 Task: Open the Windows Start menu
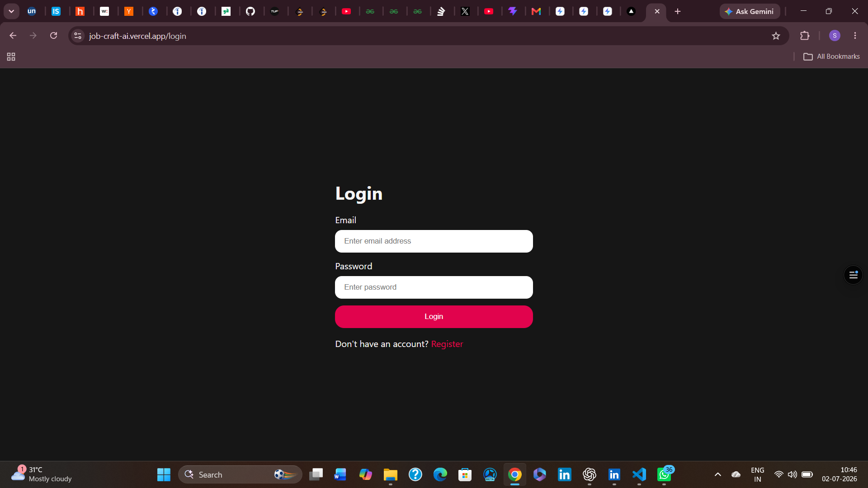[164, 474]
